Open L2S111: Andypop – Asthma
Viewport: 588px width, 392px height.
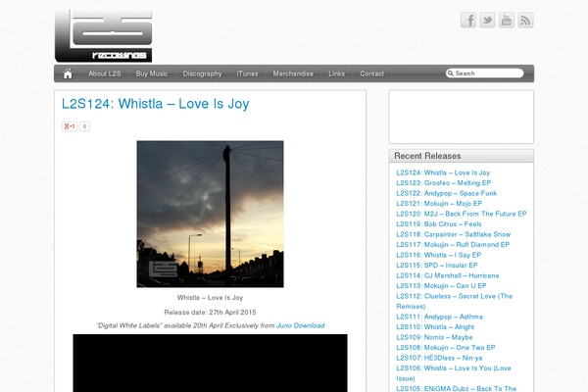439,317
